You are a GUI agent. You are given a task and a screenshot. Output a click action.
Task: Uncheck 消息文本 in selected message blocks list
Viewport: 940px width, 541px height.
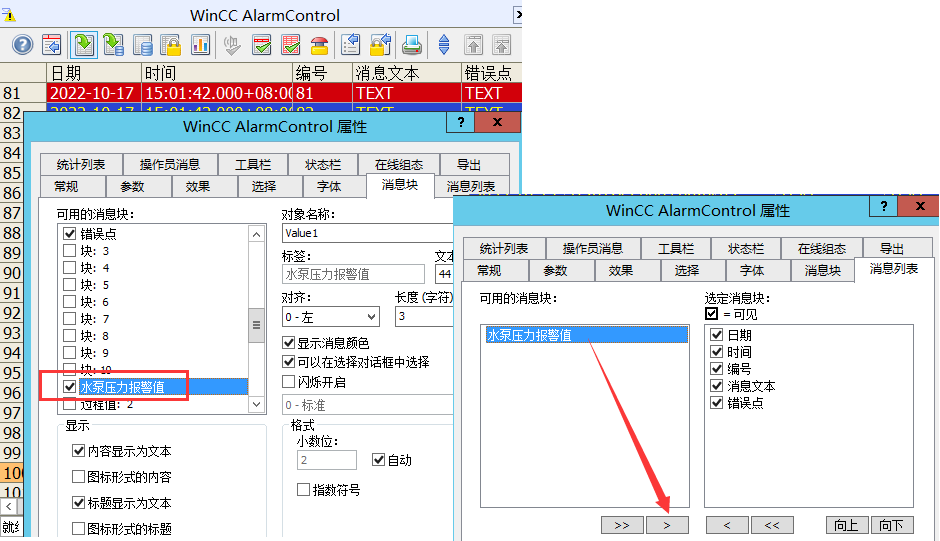pos(716,386)
